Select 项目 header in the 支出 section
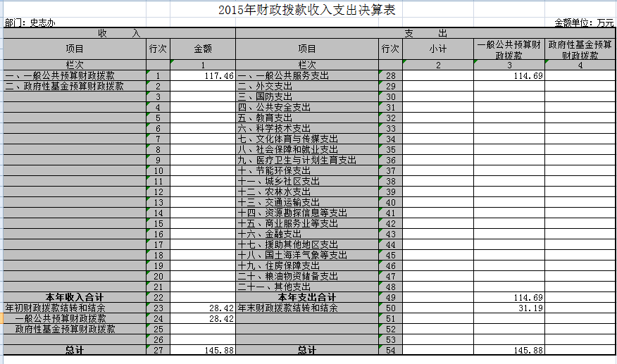 click(307, 49)
